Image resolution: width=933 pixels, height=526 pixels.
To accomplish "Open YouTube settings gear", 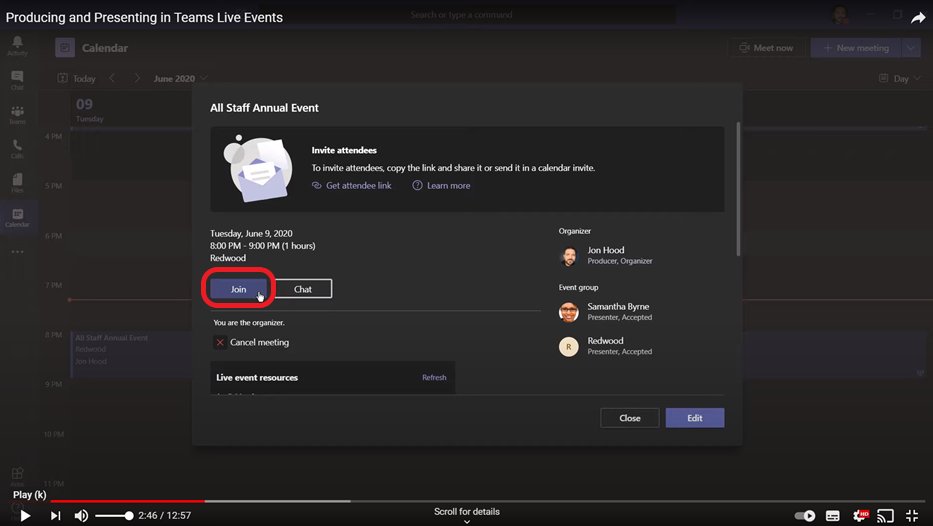I will pyautogui.click(x=860, y=515).
